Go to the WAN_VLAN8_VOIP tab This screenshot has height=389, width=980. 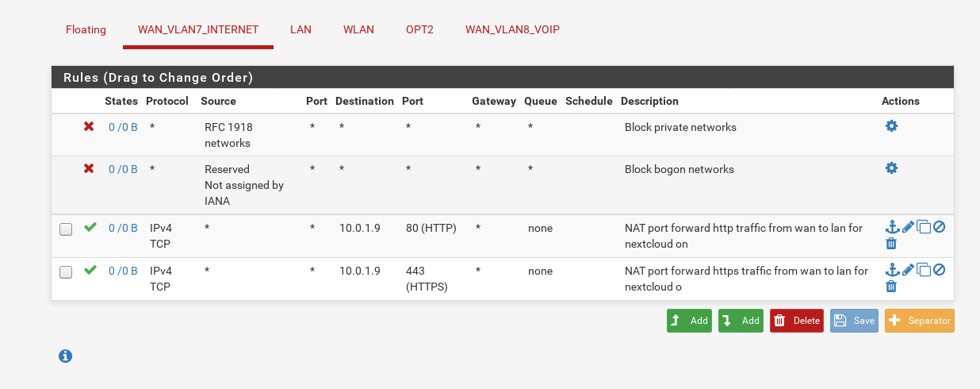(513, 29)
